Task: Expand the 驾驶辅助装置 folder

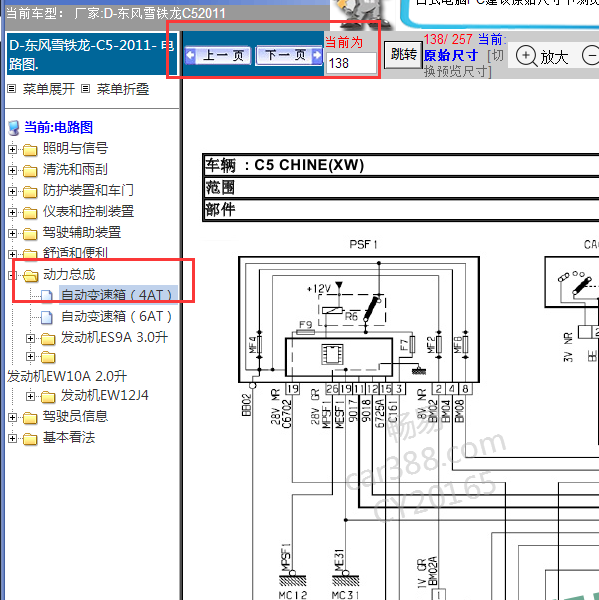Action: (12, 233)
